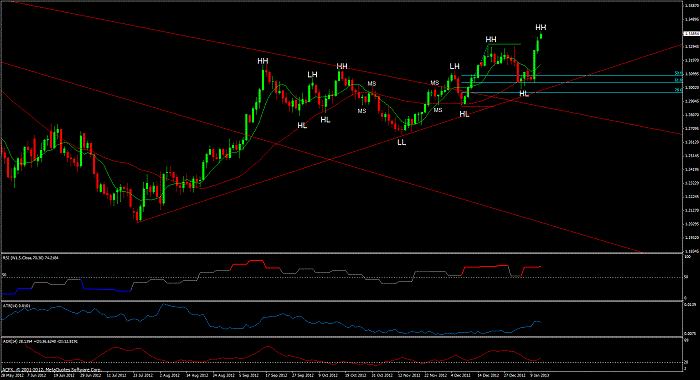This screenshot has height=380, width=700.
Task: Select the MS label above late October candles
Action: tap(372, 84)
